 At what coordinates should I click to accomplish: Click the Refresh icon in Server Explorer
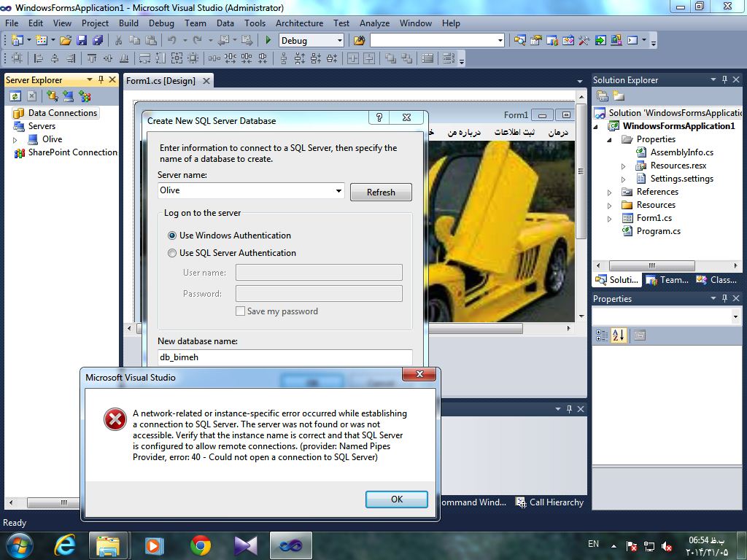15,96
